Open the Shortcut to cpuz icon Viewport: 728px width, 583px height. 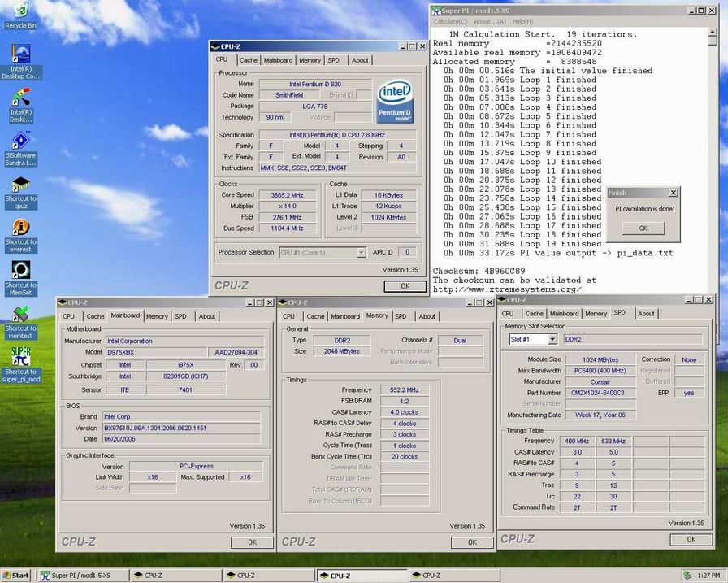click(x=20, y=185)
